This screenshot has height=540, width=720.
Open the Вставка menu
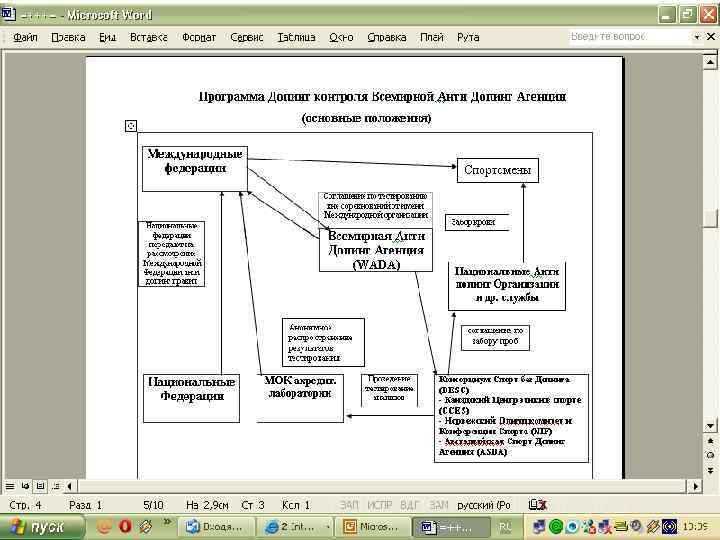tap(148, 37)
